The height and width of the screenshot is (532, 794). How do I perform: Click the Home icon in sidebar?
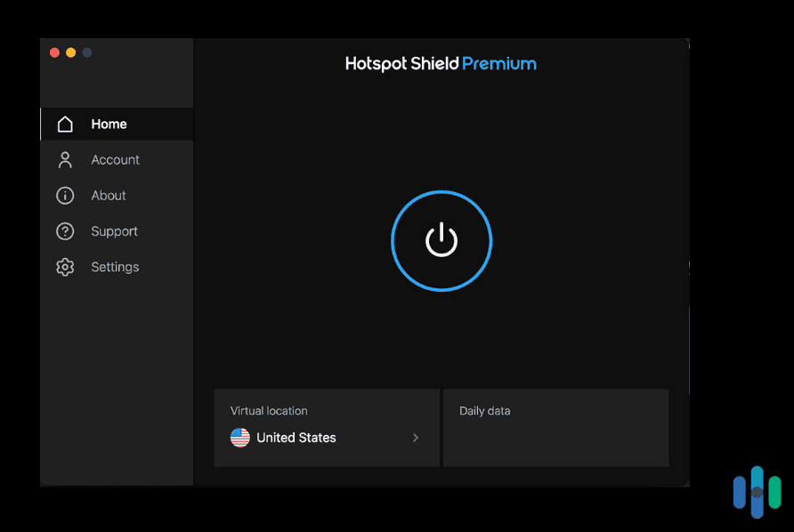point(64,124)
